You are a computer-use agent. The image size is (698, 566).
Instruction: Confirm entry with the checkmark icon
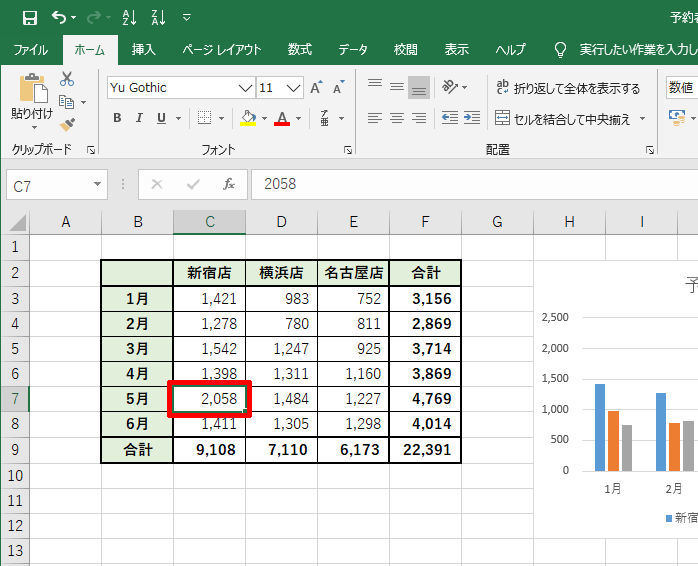point(193,184)
